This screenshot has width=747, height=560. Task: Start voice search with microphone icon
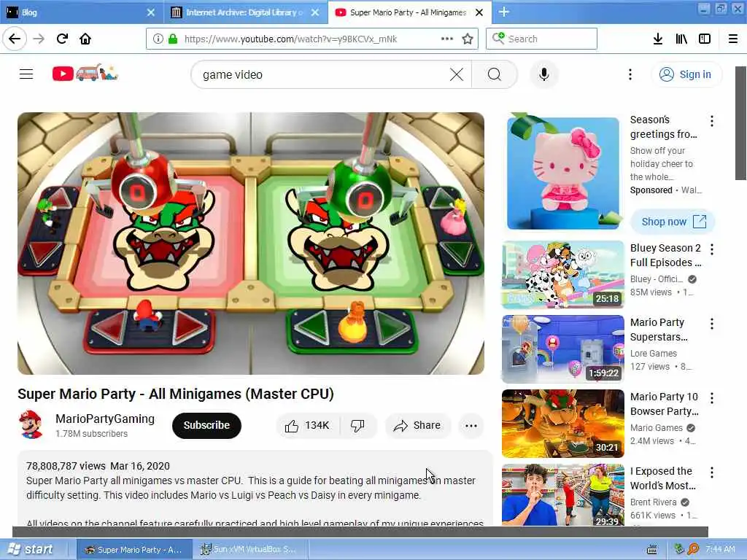click(544, 74)
